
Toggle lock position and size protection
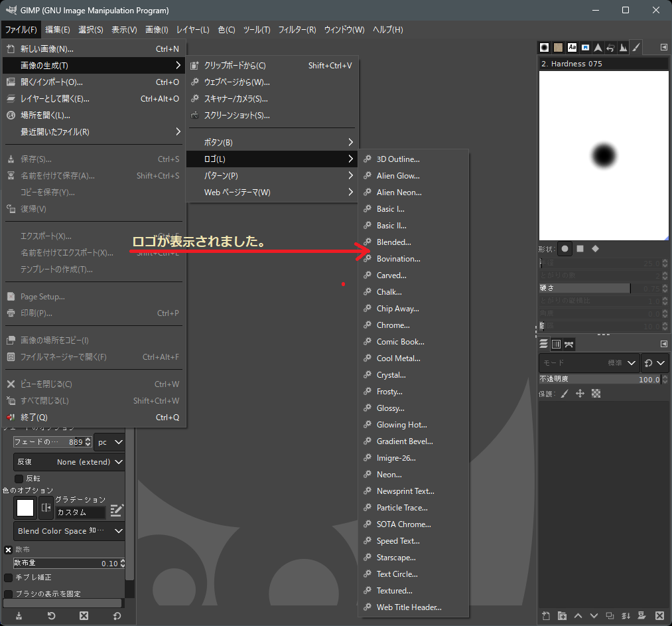(x=580, y=394)
